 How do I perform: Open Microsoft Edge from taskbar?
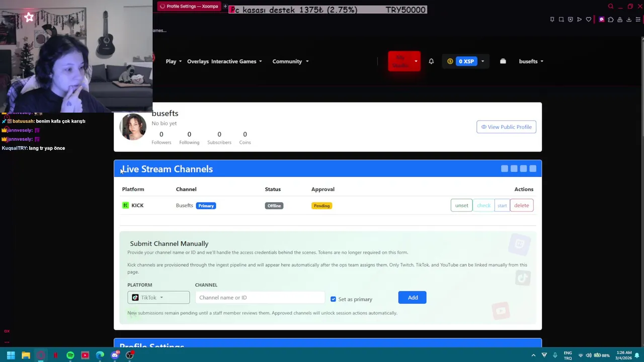pyautogui.click(x=100, y=355)
